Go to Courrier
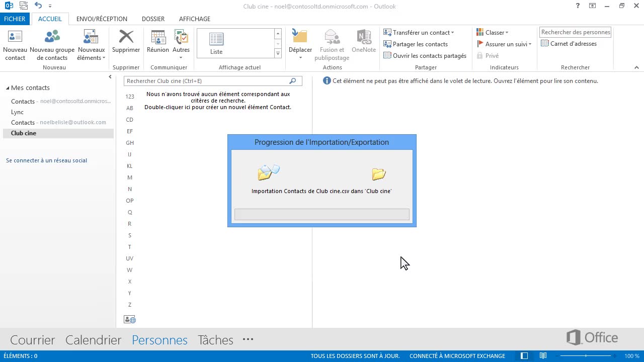644x362 pixels. (x=33, y=340)
